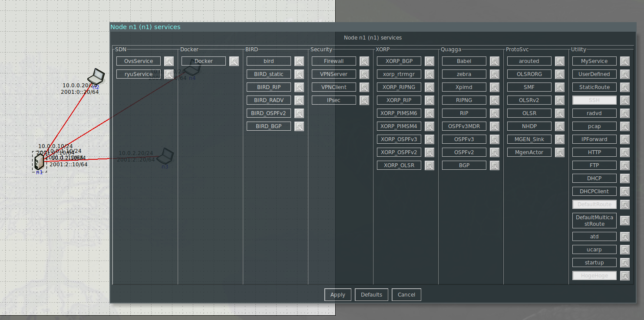This screenshot has height=320, width=644.
Task: Click configure icon for BIRD_RIP
Action: pyautogui.click(x=299, y=87)
